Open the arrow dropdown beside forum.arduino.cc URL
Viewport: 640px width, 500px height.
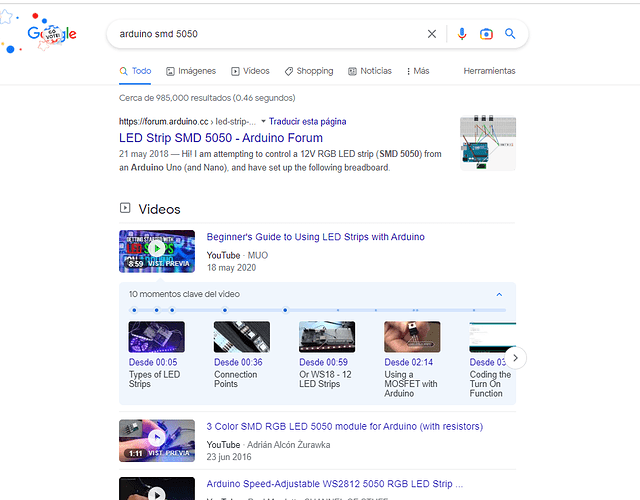pyautogui.click(x=263, y=121)
